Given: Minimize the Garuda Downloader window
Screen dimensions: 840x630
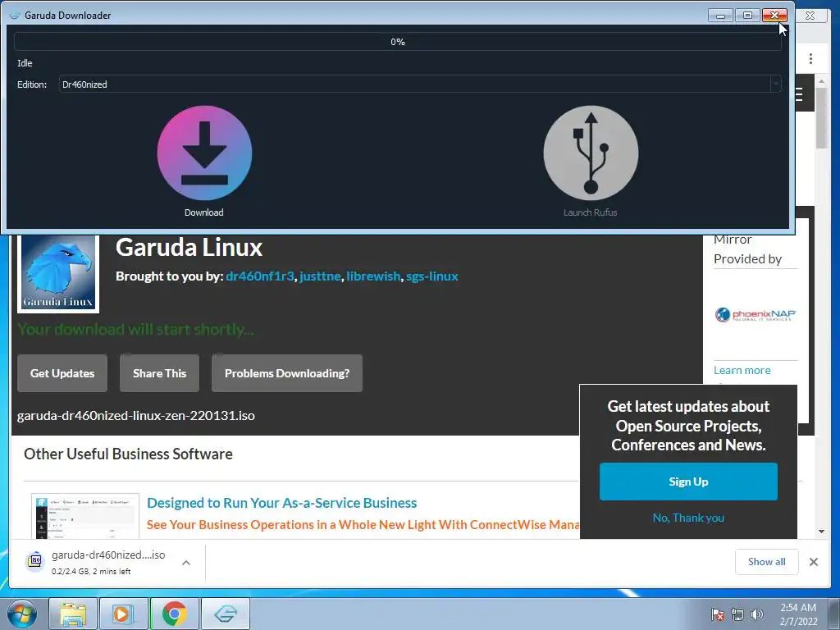Looking at the screenshot, I should click(x=720, y=16).
